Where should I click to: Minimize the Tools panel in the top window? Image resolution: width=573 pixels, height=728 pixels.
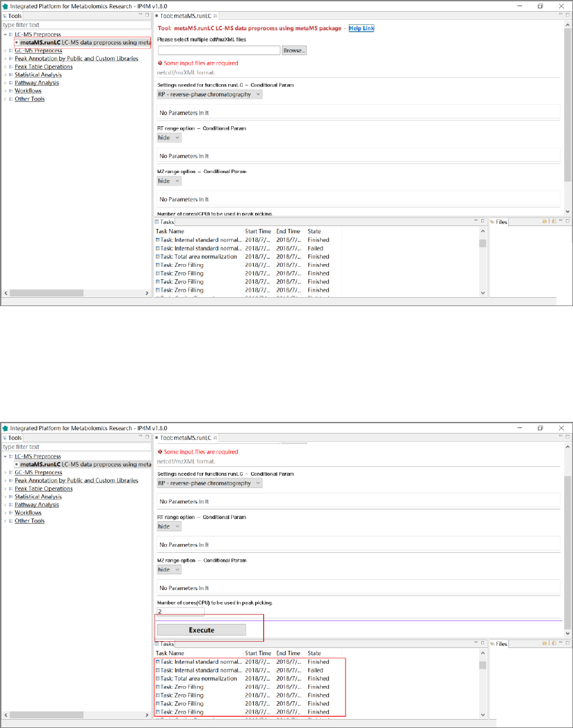[140, 14]
